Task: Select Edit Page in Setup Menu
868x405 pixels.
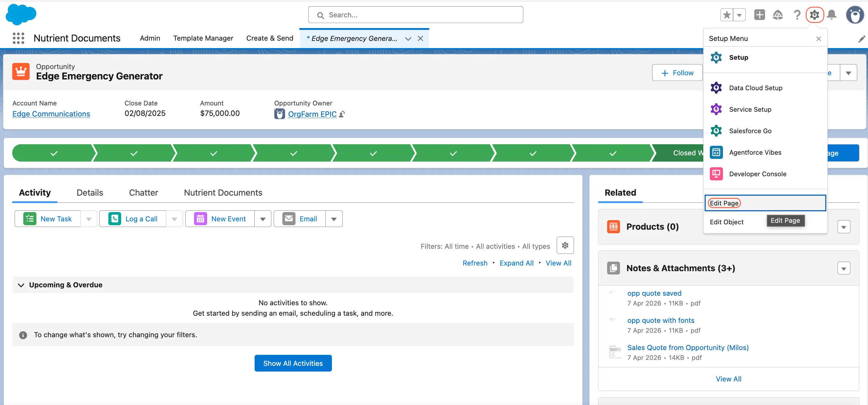Action: click(x=765, y=203)
